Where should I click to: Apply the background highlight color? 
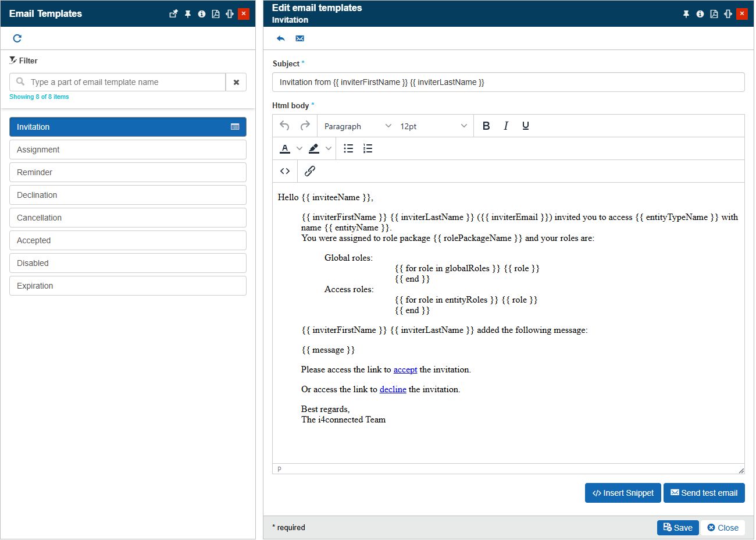click(x=314, y=148)
